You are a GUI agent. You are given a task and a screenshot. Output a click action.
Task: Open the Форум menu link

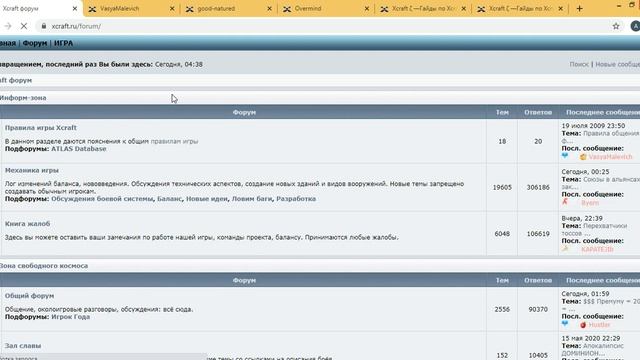click(35, 43)
